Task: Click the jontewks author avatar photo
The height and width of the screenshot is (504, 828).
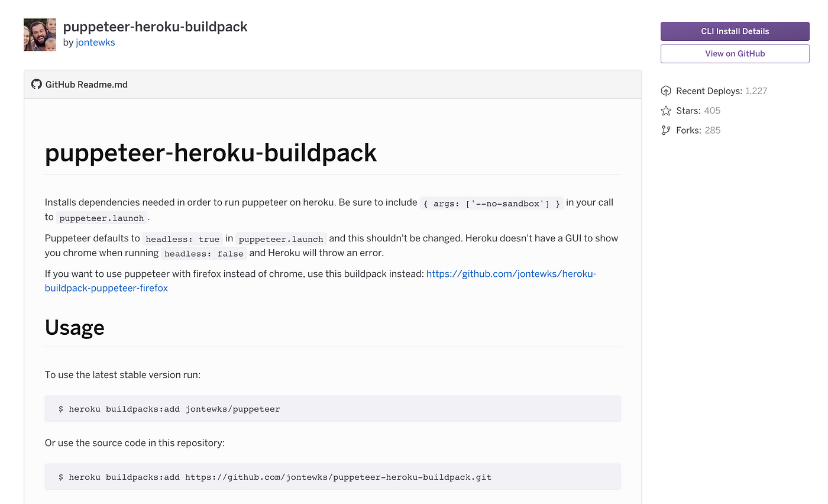Action: tap(40, 34)
